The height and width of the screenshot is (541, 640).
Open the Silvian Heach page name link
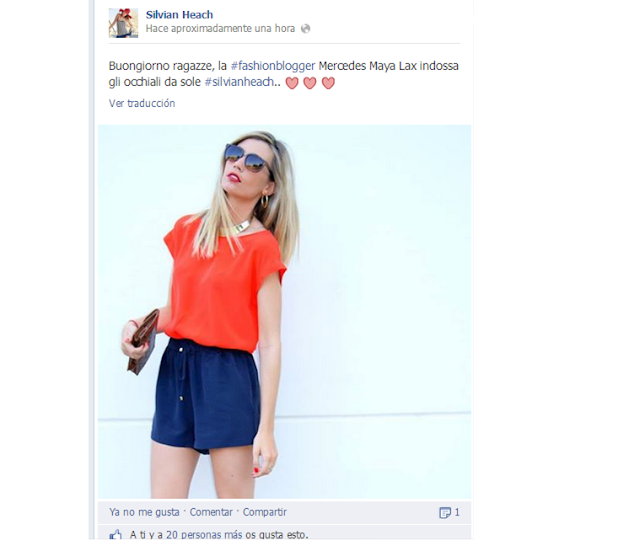point(179,15)
